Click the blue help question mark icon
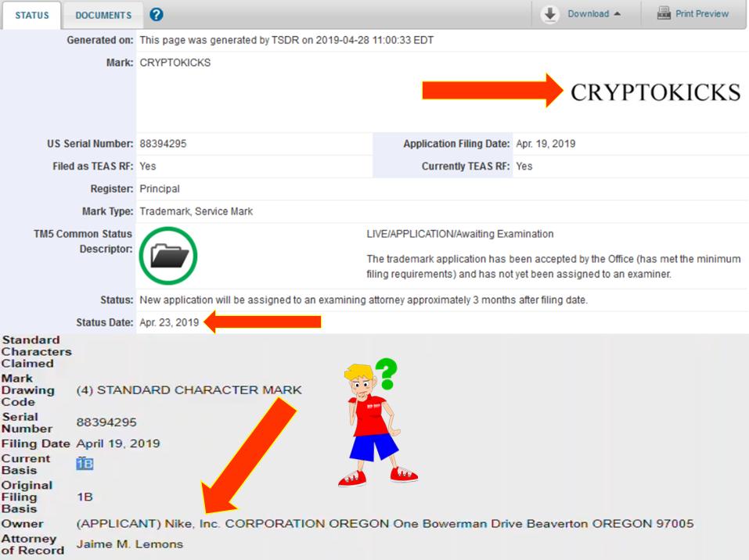 click(x=157, y=15)
